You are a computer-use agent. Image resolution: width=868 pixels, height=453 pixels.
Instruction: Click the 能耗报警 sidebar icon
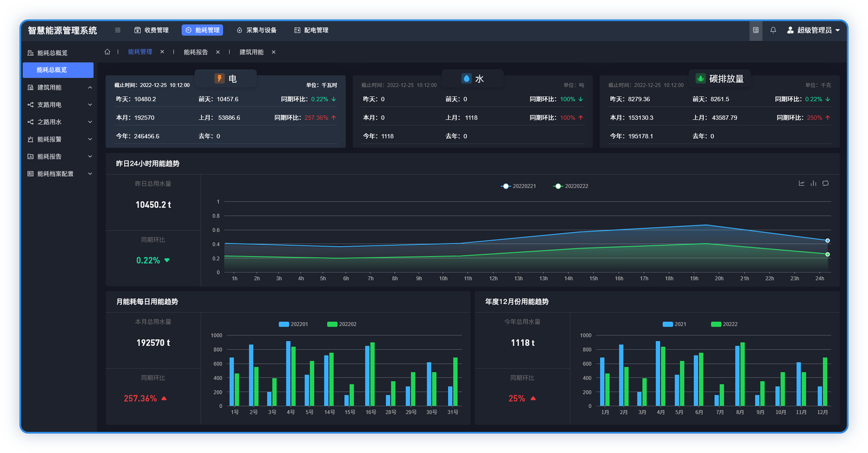30,139
